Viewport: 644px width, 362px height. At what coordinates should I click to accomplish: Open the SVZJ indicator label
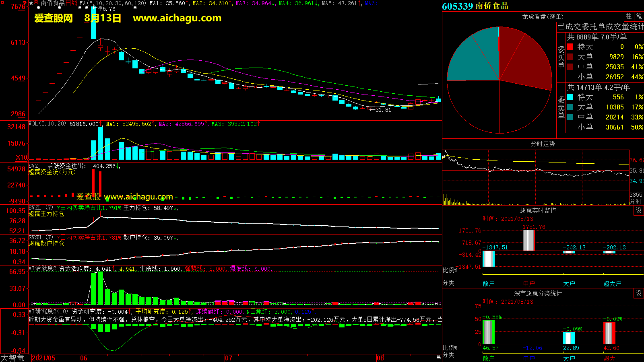pyautogui.click(x=35, y=166)
